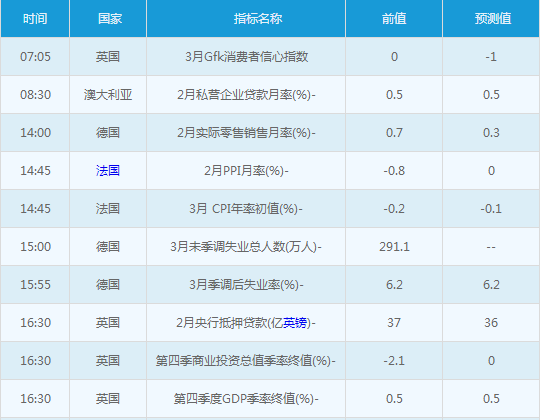The image size is (540, 420).
Task: Select the 36 forecast value cell
Action: coord(491,323)
